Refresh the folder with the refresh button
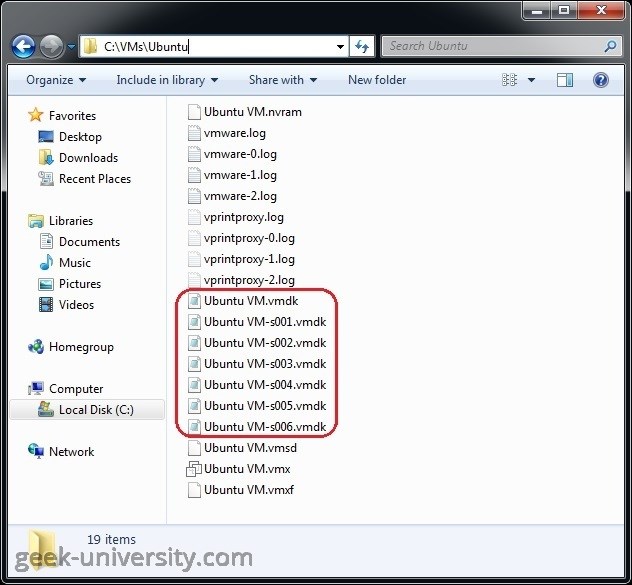 pyautogui.click(x=362, y=46)
